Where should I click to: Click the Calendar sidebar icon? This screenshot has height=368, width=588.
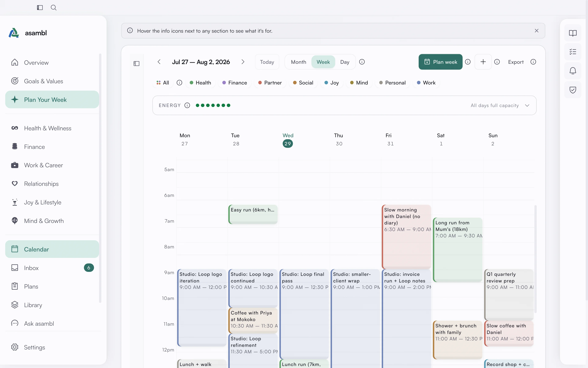[15, 249]
